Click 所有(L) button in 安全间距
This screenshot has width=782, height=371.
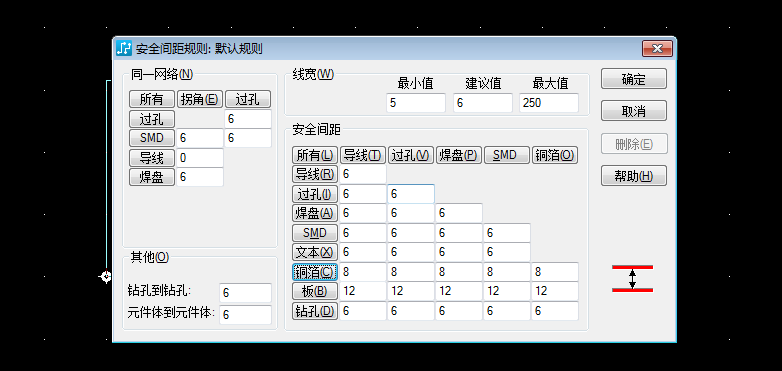[x=315, y=155]
